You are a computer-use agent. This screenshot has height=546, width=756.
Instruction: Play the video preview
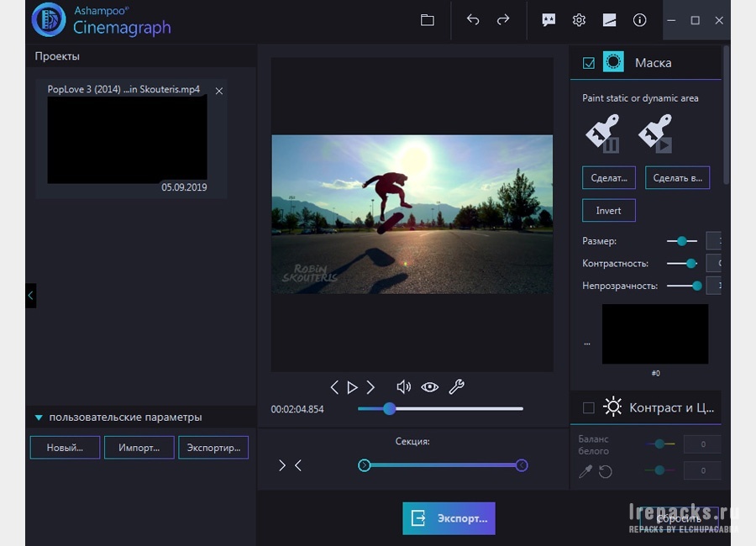(x=353, y=387)
